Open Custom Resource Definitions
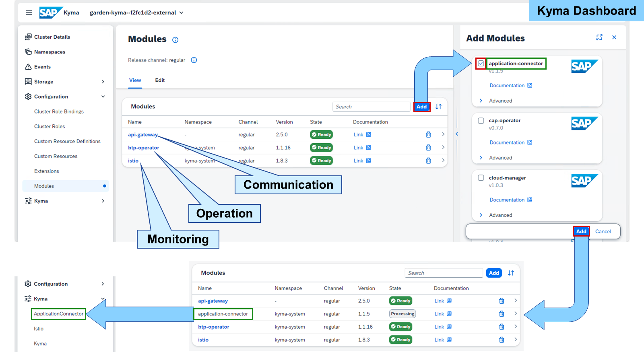Viewport: 644px width, 352px height. 67,141
